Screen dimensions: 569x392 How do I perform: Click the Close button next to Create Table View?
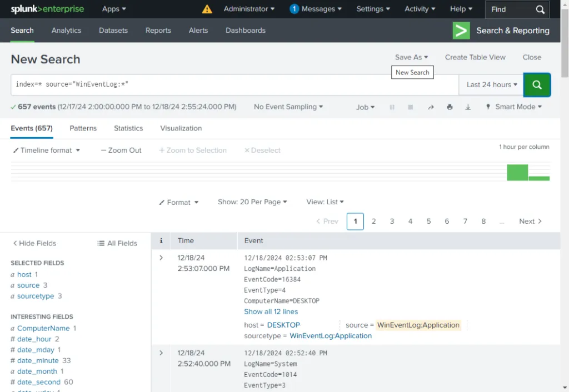click(x=532, y=57)
